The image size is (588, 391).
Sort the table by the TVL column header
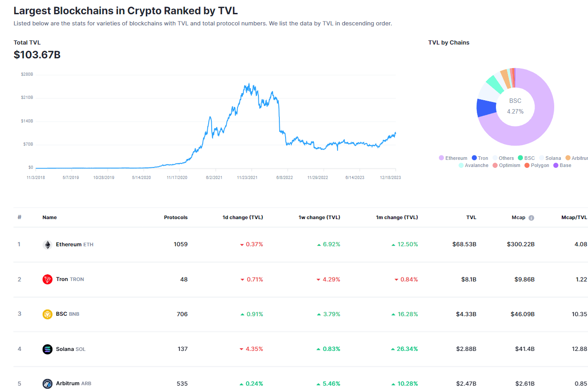pos(471,217)
